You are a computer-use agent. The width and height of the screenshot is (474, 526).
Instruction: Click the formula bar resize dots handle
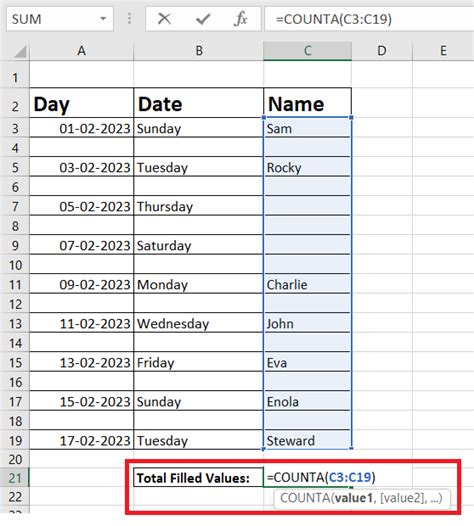(129, 19)
